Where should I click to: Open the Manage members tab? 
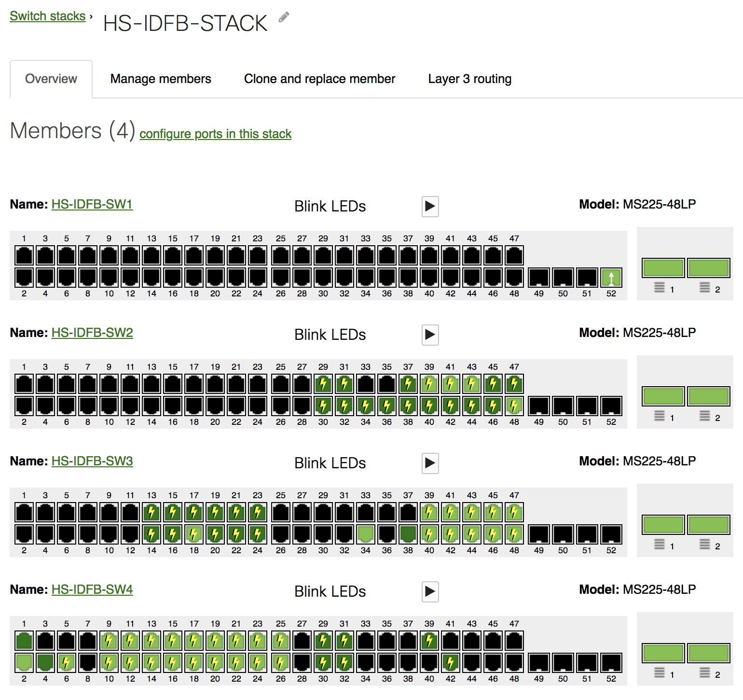161,79
